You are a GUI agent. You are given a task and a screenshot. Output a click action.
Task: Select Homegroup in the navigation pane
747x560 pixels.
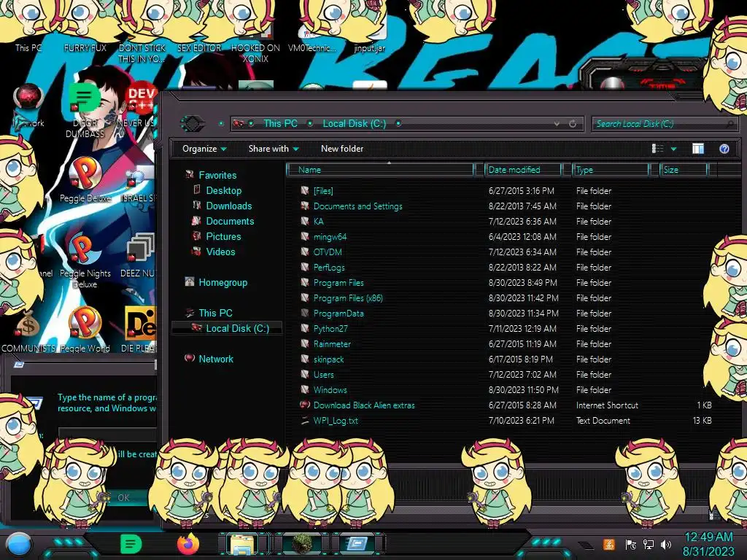[x=223, y=282]
